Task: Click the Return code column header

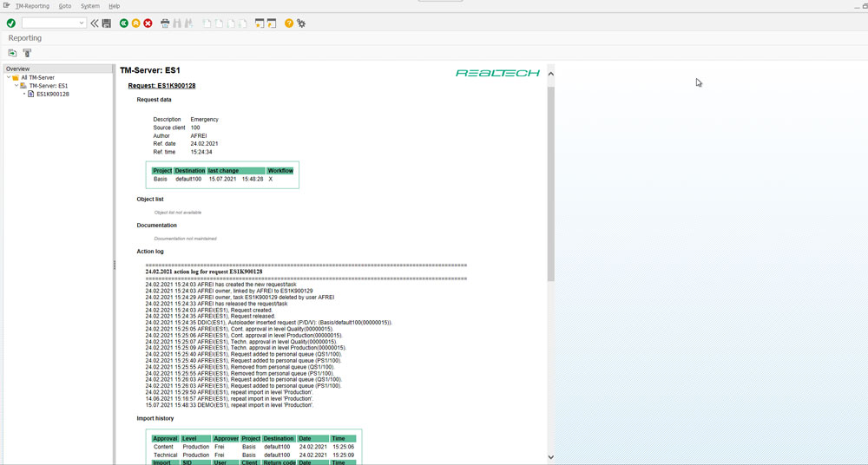Action: (279, 462)
